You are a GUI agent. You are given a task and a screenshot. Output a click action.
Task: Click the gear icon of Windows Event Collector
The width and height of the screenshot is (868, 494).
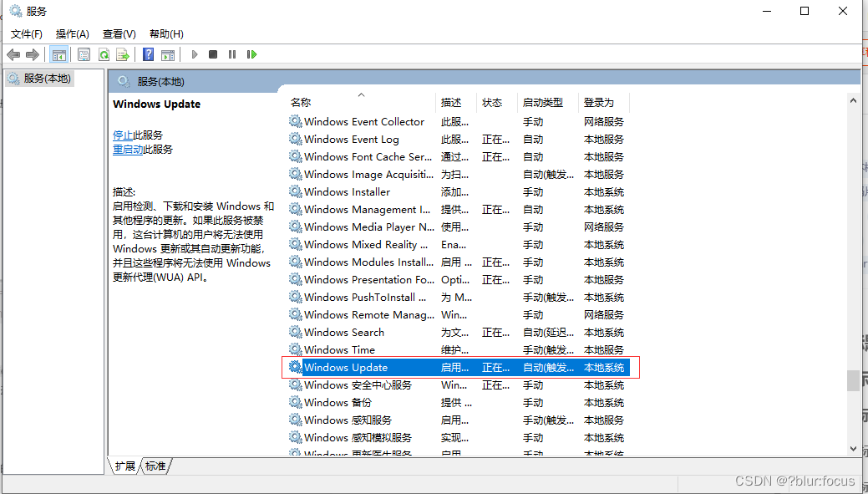296,121
